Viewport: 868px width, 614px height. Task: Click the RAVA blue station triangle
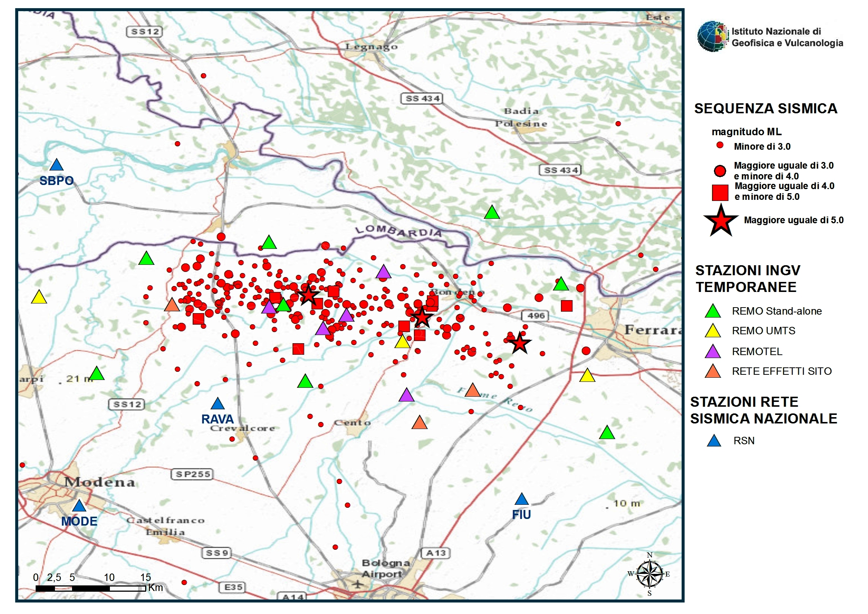pyautogui.click(x=218, y=404)
